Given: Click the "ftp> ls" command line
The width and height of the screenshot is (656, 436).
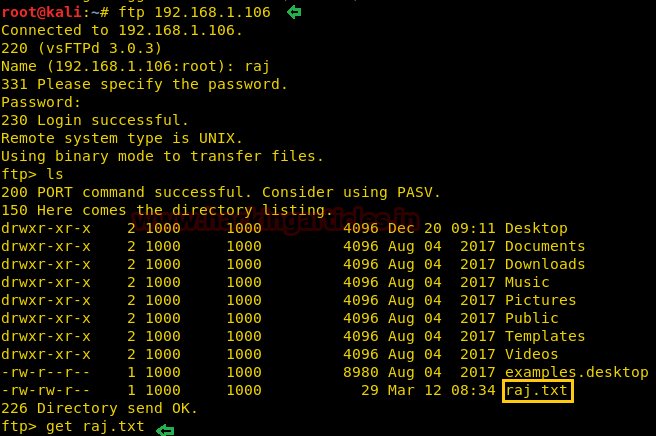Looking at the screenshot, I should tap(32, 174).
